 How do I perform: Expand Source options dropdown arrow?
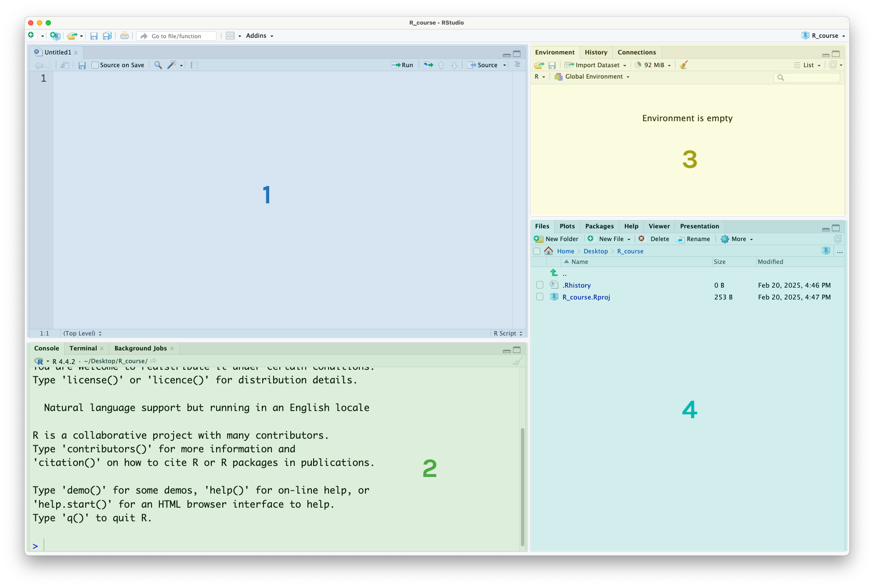tap(505, 65)
